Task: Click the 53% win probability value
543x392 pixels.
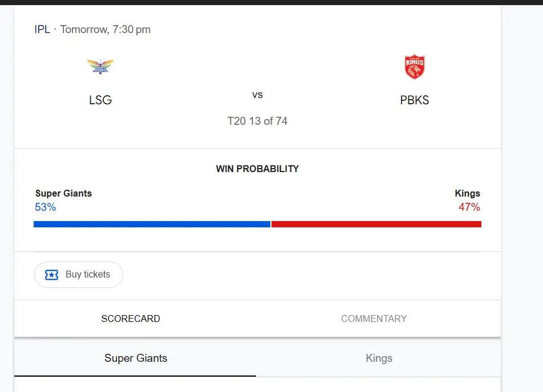Action: [x=46, y=207]
